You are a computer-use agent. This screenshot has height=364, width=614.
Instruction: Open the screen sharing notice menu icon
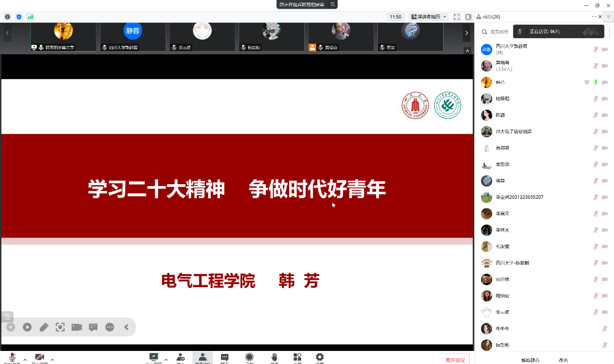coord(332,4)
